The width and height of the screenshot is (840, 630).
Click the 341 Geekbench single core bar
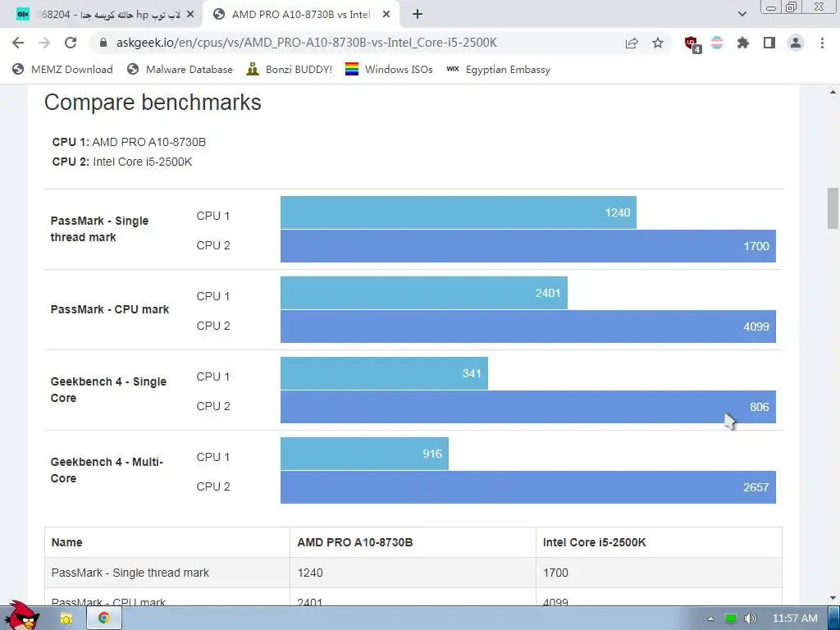pos(384,373)
